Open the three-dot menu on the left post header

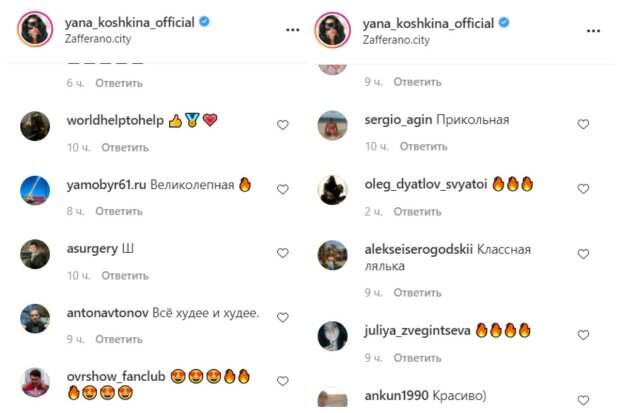coord(293,30)
